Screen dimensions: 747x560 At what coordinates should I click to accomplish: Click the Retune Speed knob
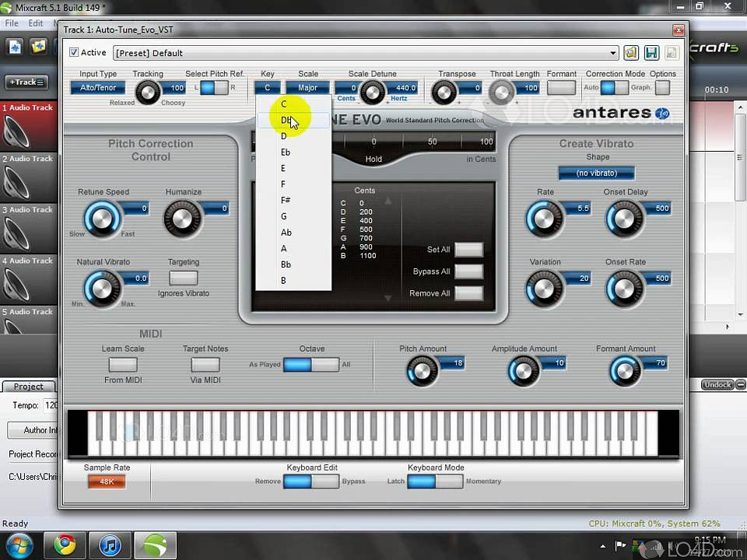(x=101, y=219)
